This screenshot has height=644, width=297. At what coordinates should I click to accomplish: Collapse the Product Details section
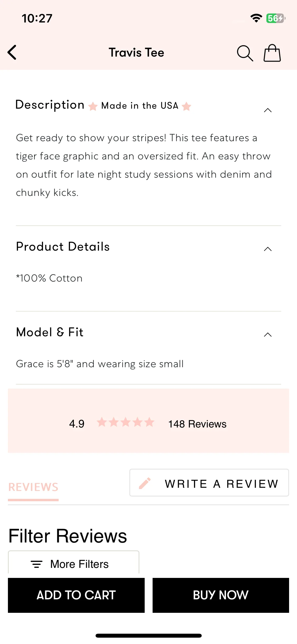click(268, 249)
